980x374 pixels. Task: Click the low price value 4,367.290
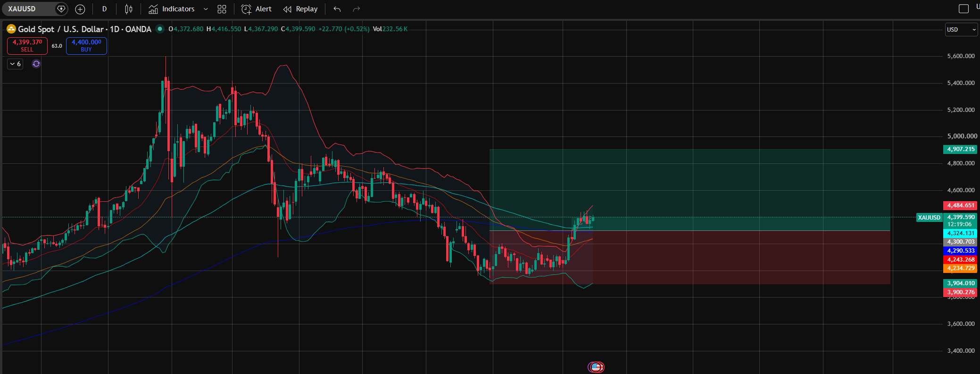(263, 29)
